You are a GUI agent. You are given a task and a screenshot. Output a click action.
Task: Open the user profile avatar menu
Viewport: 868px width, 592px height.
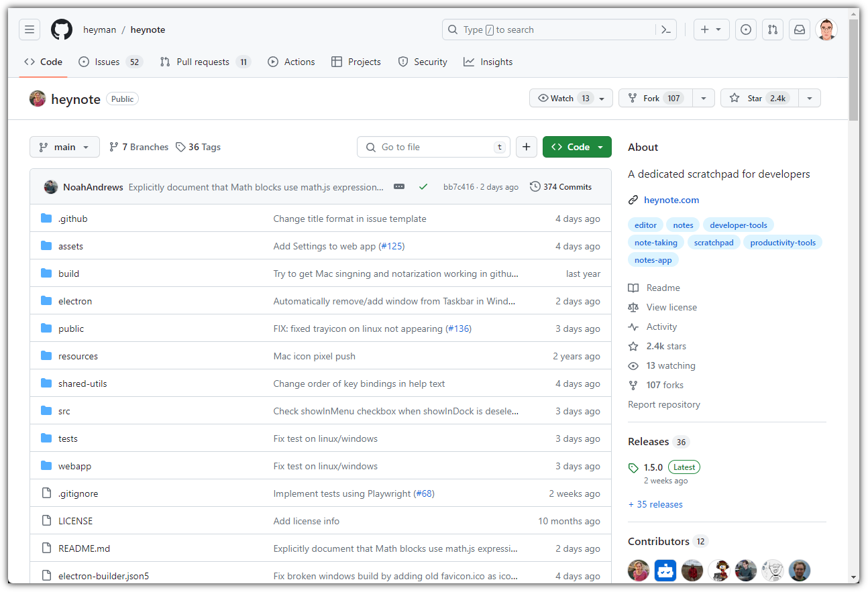[x=826, y=29]
